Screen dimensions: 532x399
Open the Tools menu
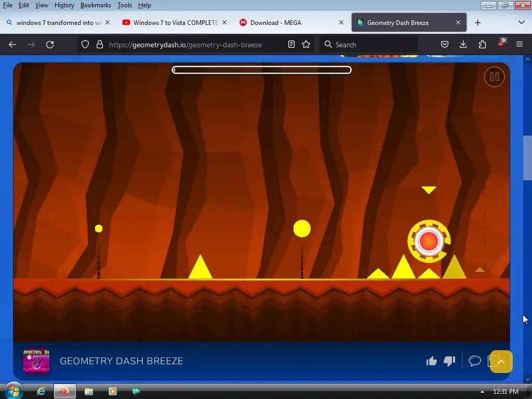pyautogui.click(x=125, y=5)
